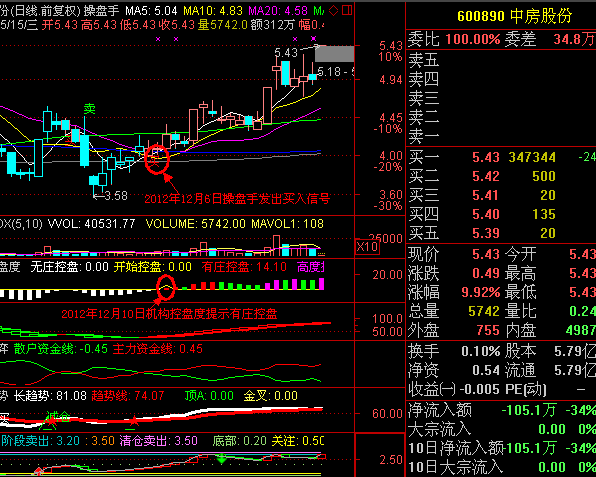Click the MA5: 5.04 indicator label
Viewport: 596px width, 477px height.
[x=152, y=11]
